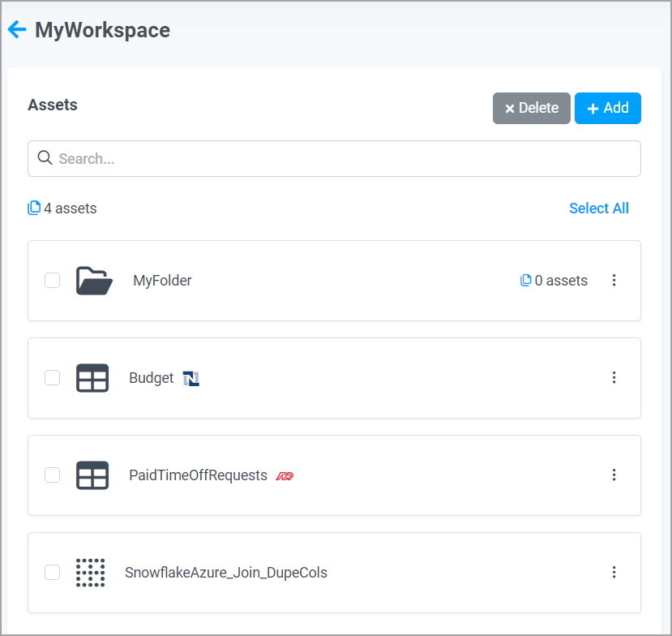This screenshot has height=636, width=672.
Task: Open the options menu for MyFolder
Action: coord(614,280)
